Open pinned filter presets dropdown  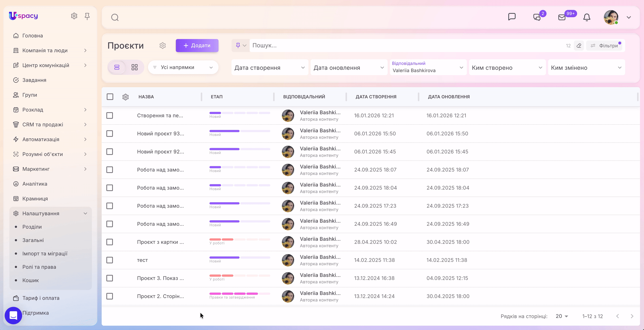click(x=240, y=45)
